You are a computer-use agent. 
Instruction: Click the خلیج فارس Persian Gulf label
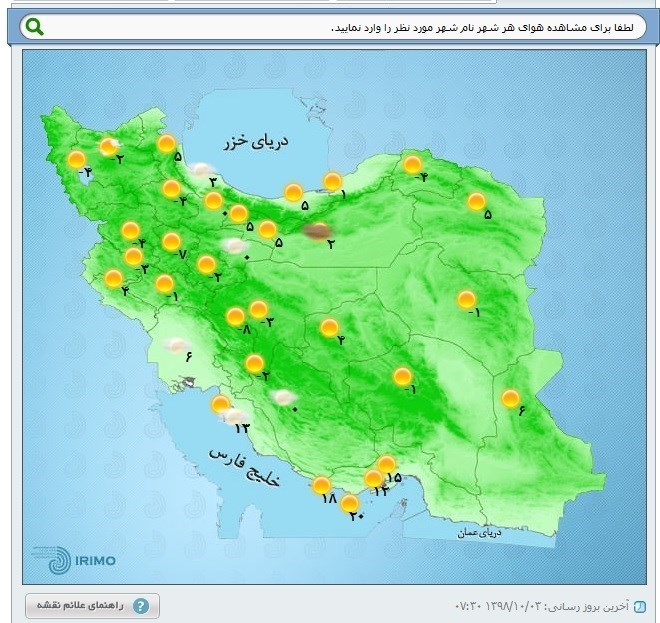tap(245, 469)
